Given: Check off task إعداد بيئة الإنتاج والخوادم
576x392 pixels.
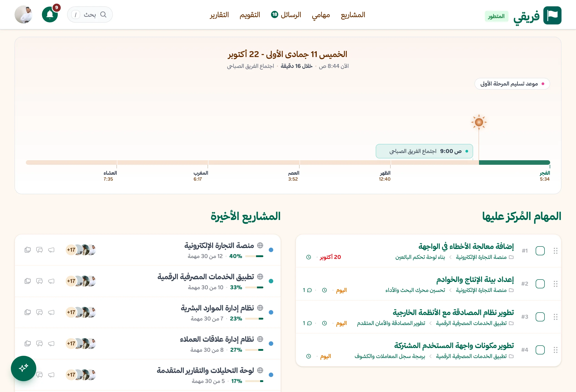Looking at the screenshot, I should click(540, 284).
